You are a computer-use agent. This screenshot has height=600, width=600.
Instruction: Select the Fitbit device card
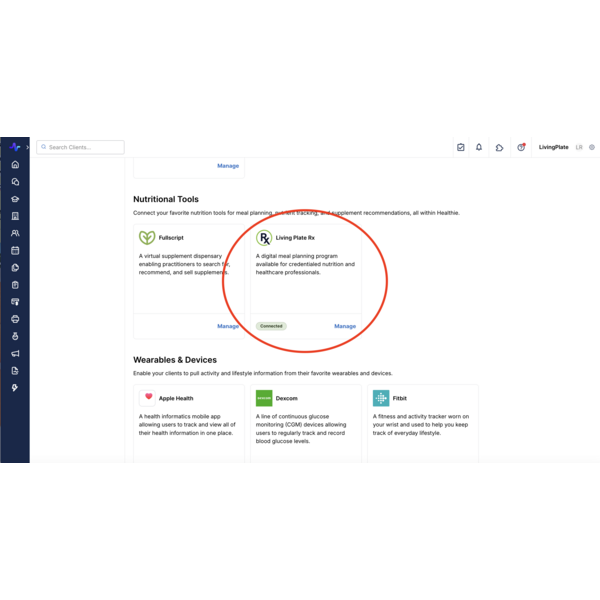click(x=422, y=420)
